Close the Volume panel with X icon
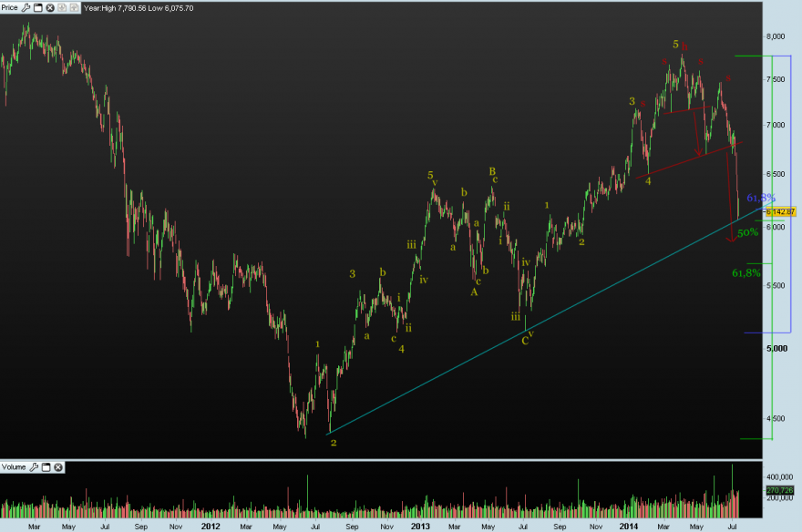The image size is (802, 532). tap(58, 467)
